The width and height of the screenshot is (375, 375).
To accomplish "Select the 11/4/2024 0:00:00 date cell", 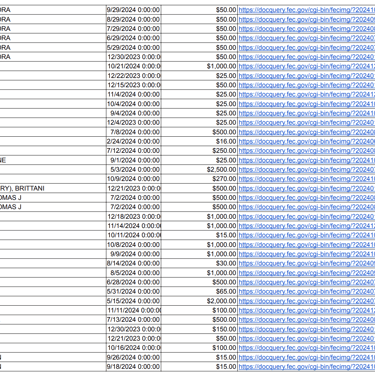I will tap(134, 94).
